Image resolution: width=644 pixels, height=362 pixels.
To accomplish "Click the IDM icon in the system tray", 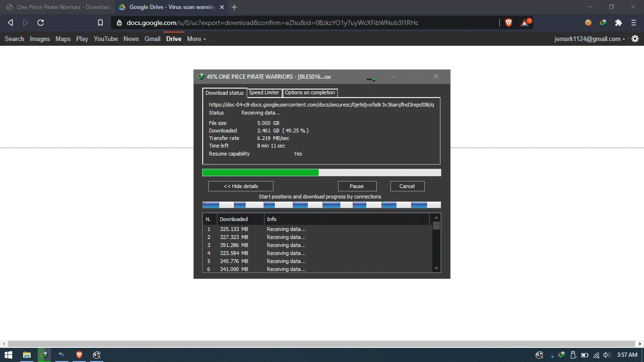I will pos(562,355).
